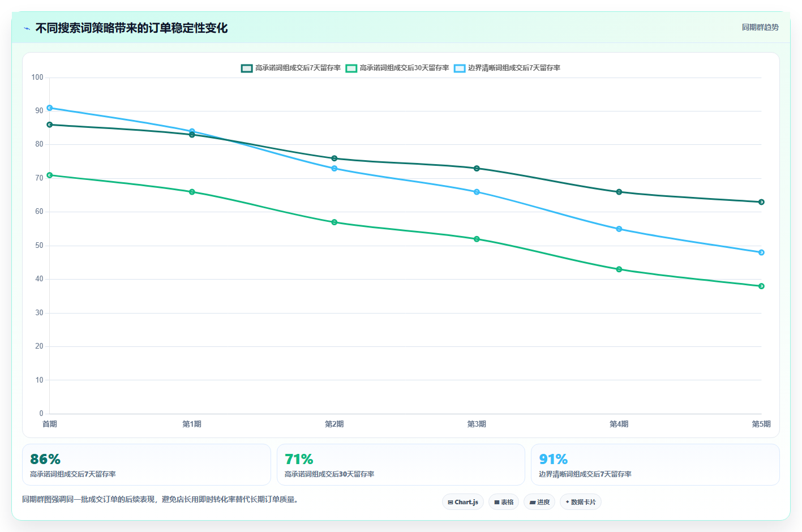The width and height of the screenshot is (802, 532).
Task: Select the 数据卡片 tag
Action: (581, 502)
